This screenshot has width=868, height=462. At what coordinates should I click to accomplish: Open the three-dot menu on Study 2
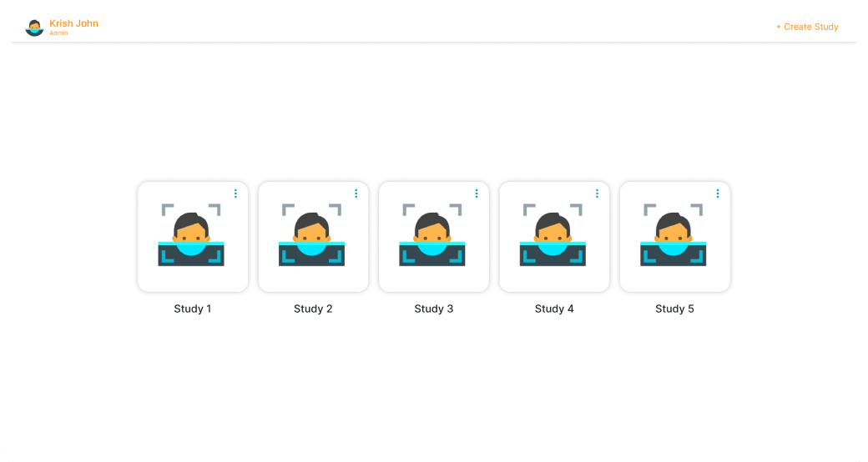[356, 193]
